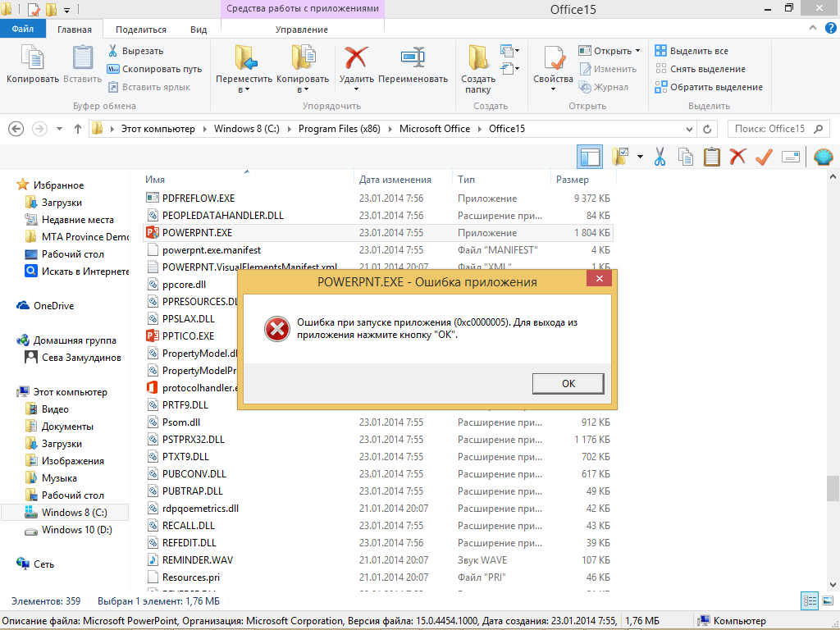Click the Поиск: Office15 search box
This screenshot has height=630, width=840.
point(778,129)
